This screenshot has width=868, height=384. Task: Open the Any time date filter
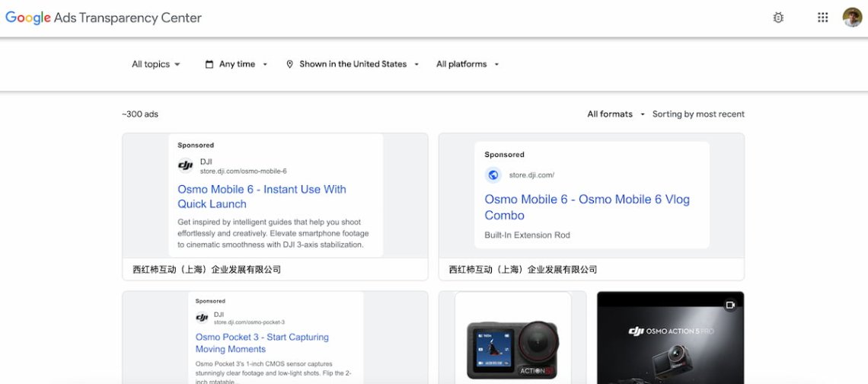[x=237, y=64]
